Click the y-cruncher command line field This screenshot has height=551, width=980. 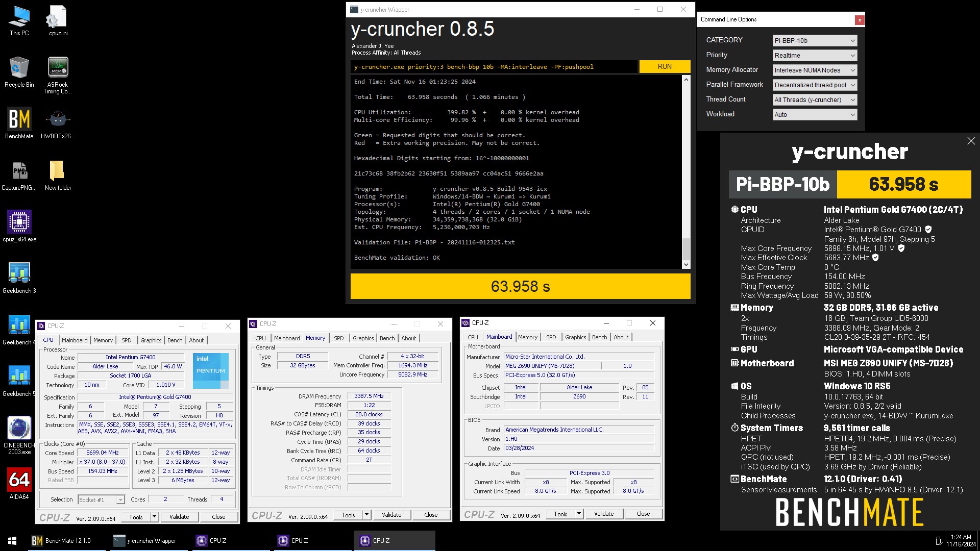(x=494, y=67)
